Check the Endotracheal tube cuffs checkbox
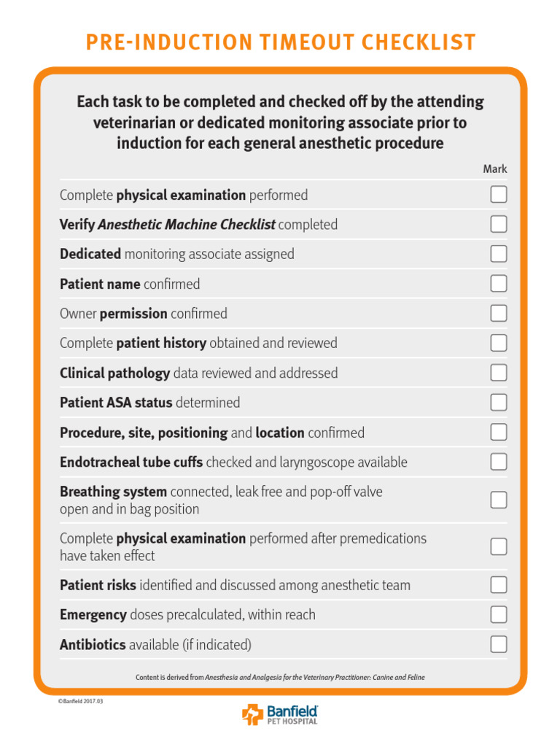This screenshot has width=560, height=747. 499,462
